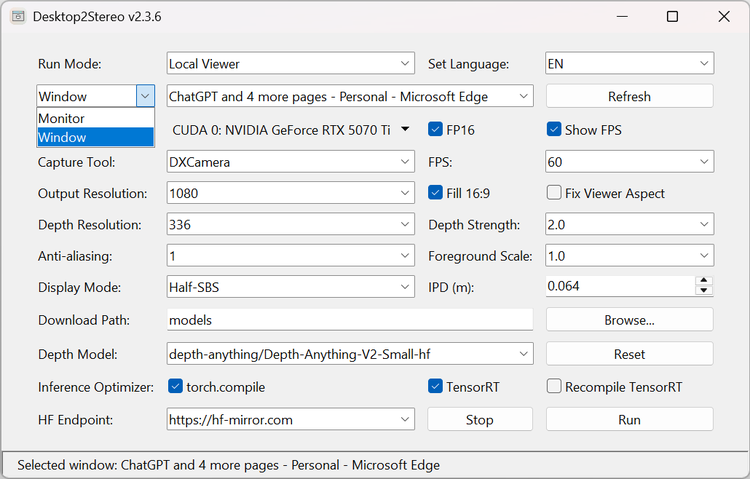This screenshot has height=479, width=750.
Task: Click the Browse... button
Action: click(x=629, y=321)
